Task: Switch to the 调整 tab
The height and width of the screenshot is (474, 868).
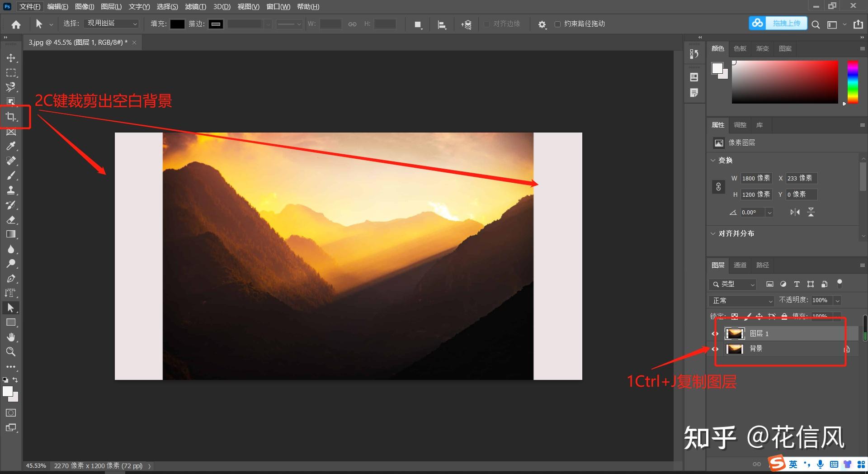Action: pos(740,125)
